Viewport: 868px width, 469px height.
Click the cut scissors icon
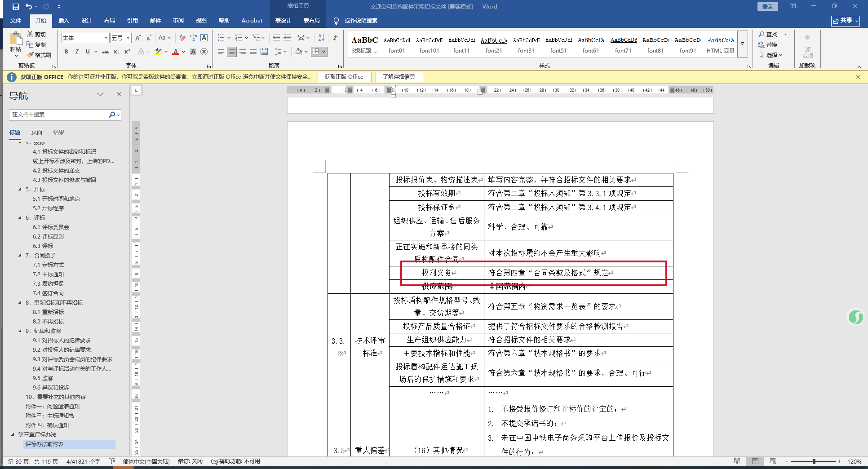pos(30,34)
